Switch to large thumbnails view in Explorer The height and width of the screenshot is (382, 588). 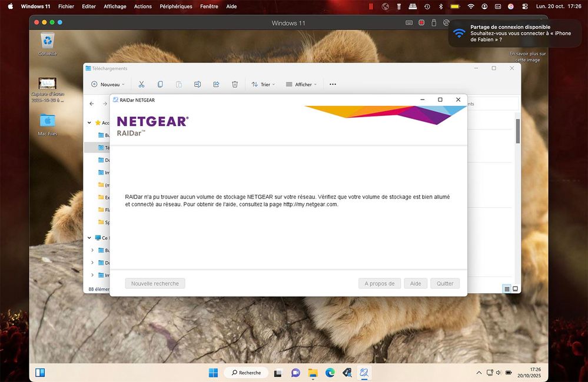(515, 288)
